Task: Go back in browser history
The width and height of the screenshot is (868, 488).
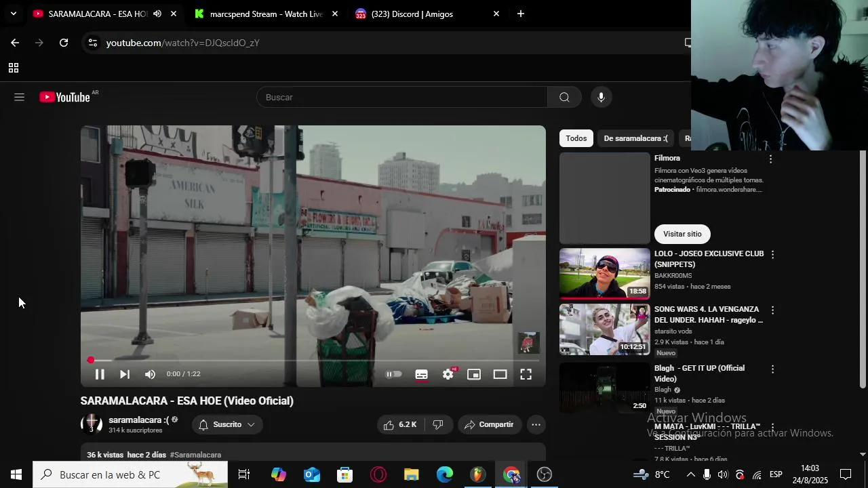Action: [x=15, y=43]
